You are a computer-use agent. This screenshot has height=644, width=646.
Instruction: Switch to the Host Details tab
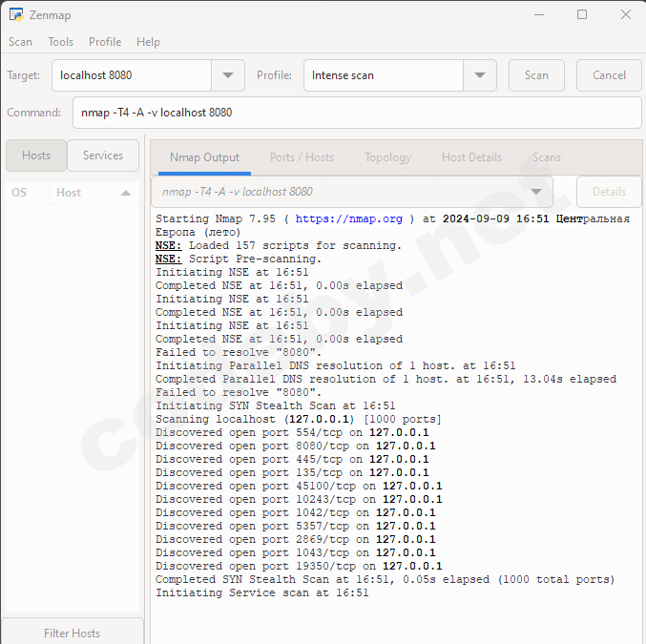471,157
